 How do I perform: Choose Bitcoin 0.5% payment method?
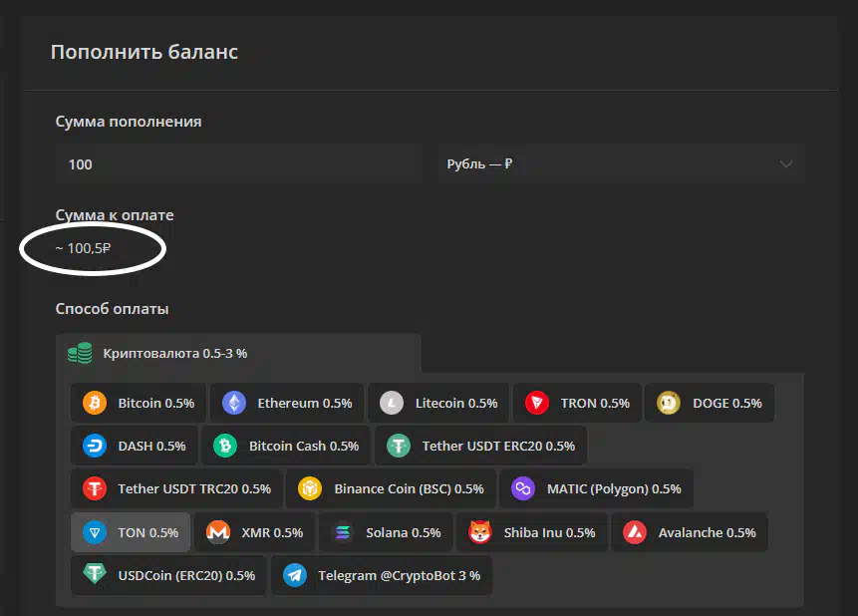click(x=139, y=403)
